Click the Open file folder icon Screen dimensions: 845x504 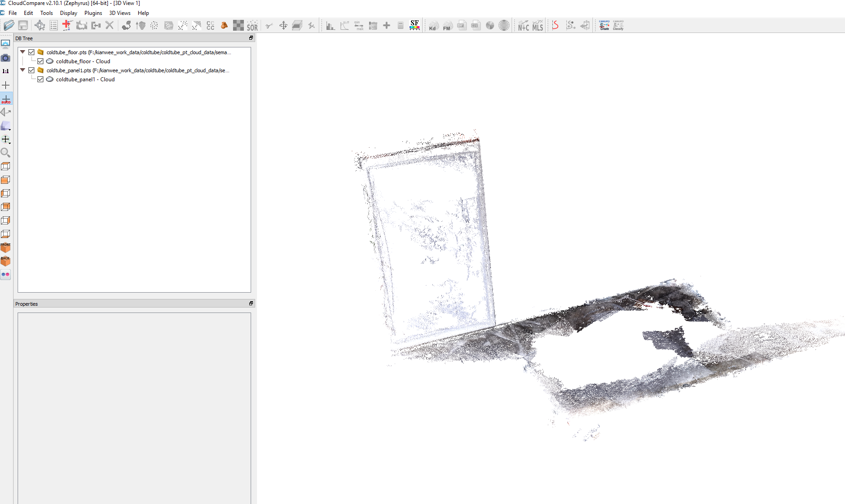(9, 25)
